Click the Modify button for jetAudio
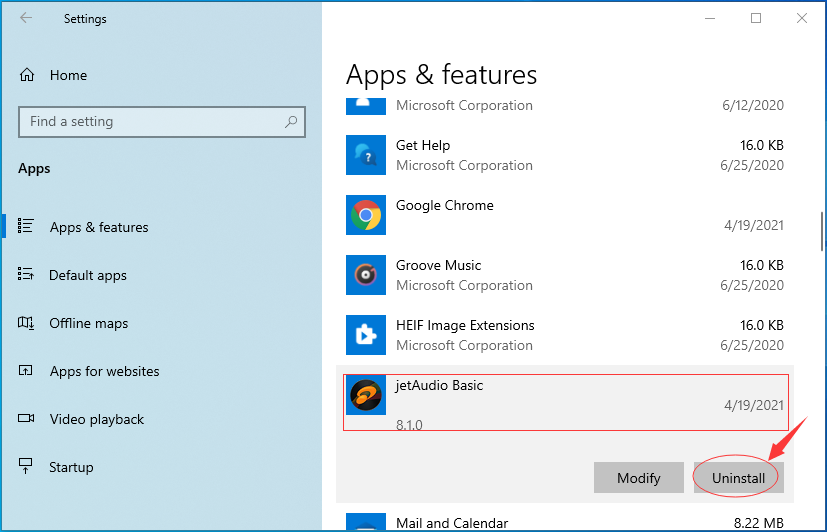Image resolution: width=827 pixels, height=532 pixels. [639, 478]
